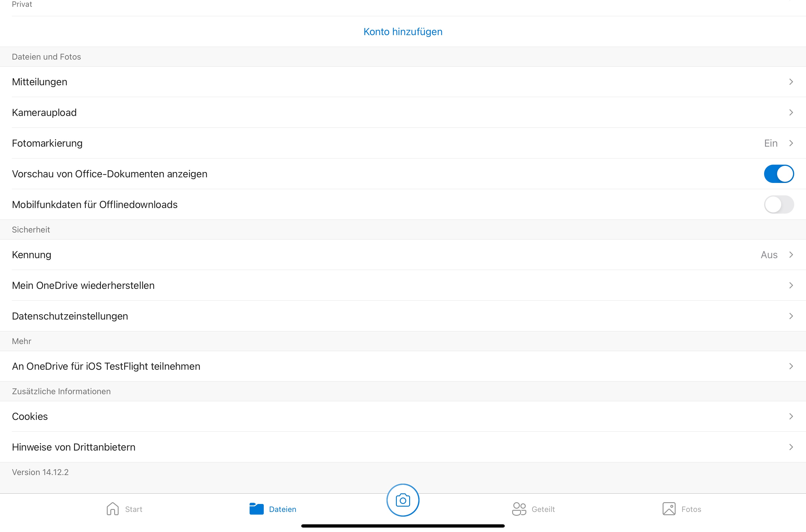Tap the iOS home indicator bar
806x532 pixels.
(x=403, y=526)
